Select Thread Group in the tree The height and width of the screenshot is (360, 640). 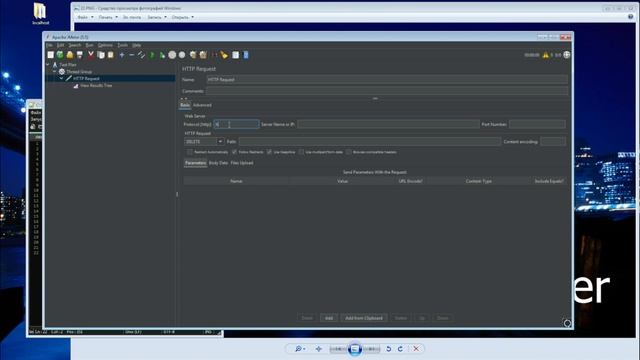coord(79,71)
